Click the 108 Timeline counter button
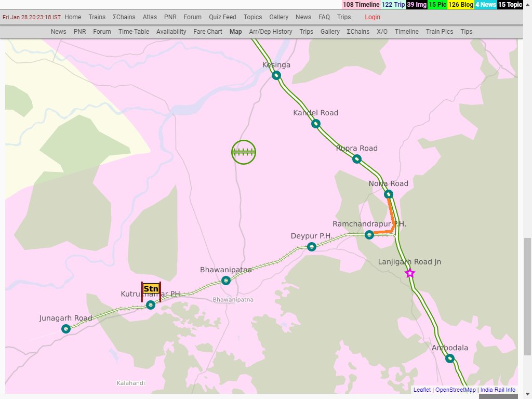This screenshot has height=399, width=532. (x=361, y=4)
